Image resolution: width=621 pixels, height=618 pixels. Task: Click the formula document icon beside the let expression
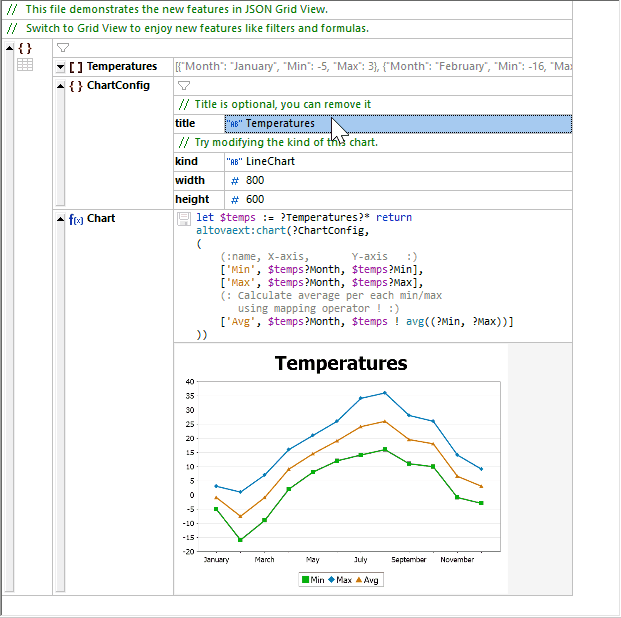click(x=183, y=218)
